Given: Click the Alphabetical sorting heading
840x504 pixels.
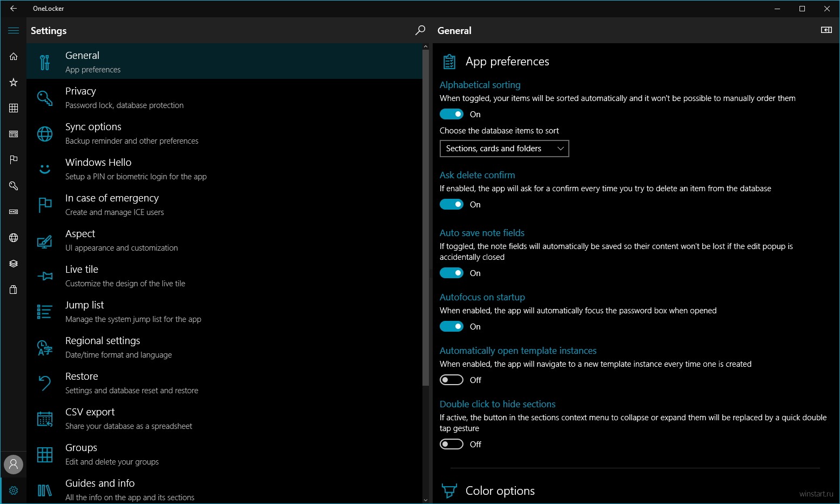Looking at the screenshot, I should 480,85.
